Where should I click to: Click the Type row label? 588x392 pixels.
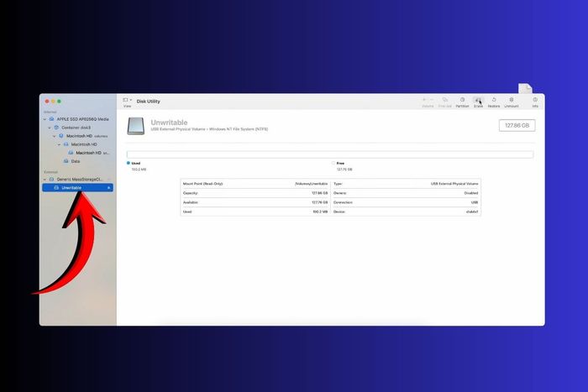point(338,184)
